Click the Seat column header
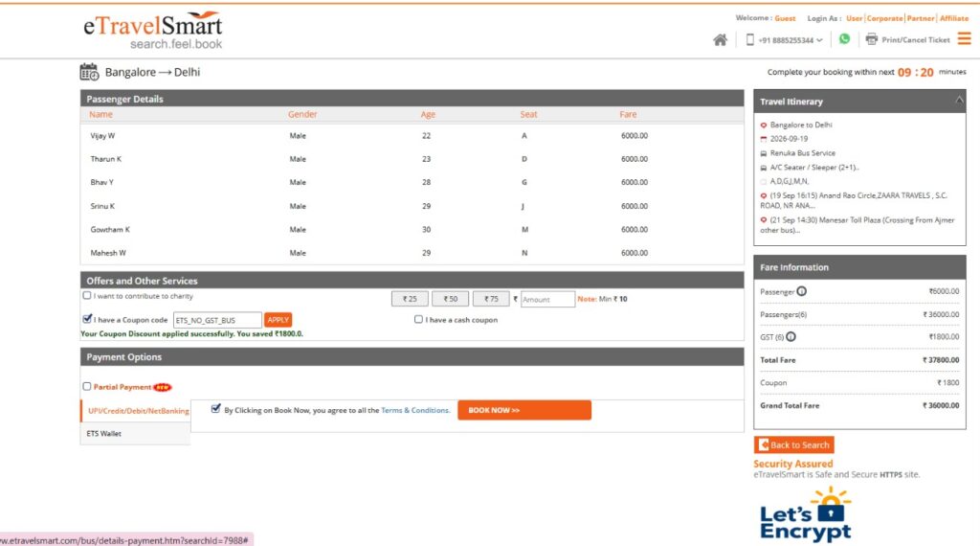The image size is (980, 546). (528, 114)
